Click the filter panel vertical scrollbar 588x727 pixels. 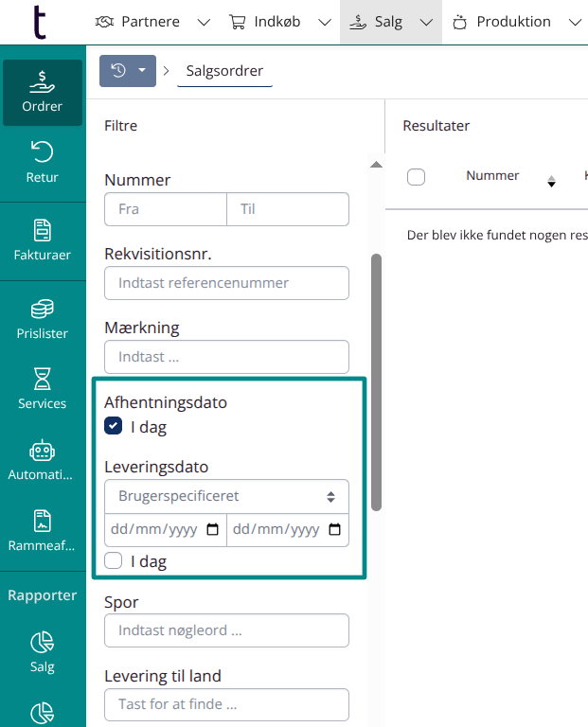coord(376,379)
